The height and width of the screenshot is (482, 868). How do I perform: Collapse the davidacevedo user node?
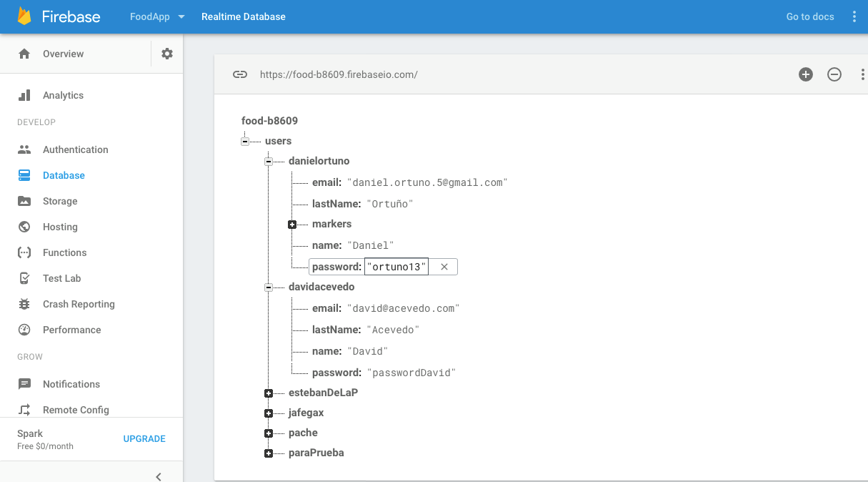(x=268, y=287)
